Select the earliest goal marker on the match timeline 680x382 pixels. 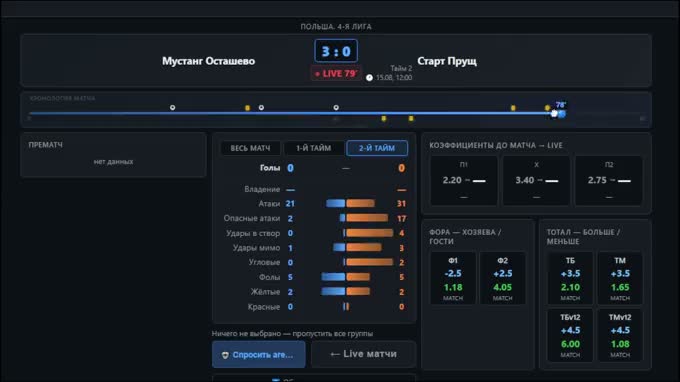click(173, 108)
